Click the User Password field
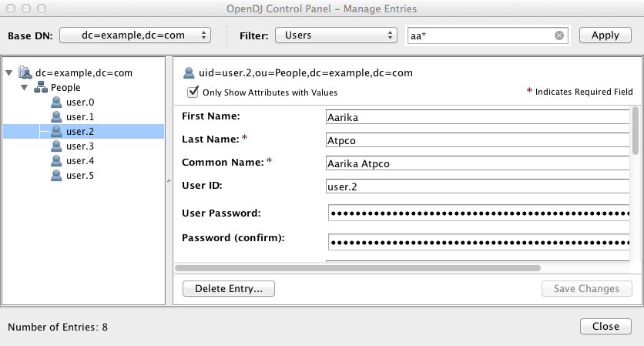 [x=479, y=213]
